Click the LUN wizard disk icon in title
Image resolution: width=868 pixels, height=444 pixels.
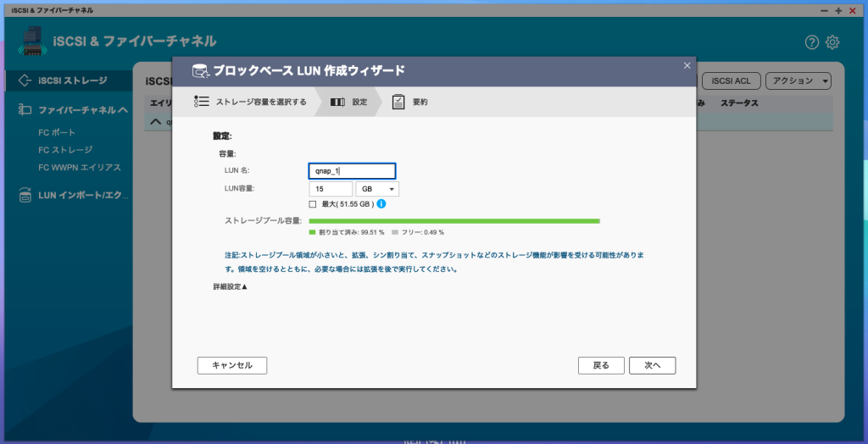(x=200, y=70)
